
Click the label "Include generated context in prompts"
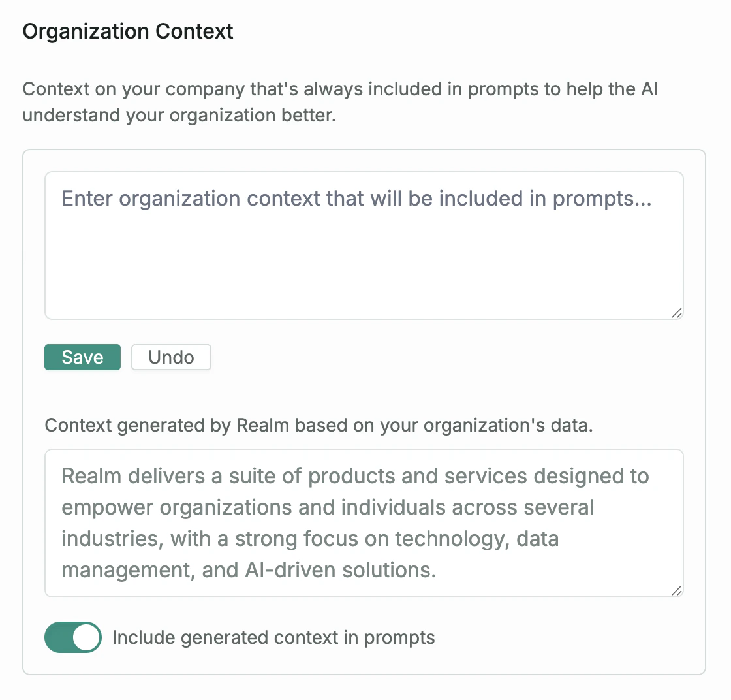[273, 637]
